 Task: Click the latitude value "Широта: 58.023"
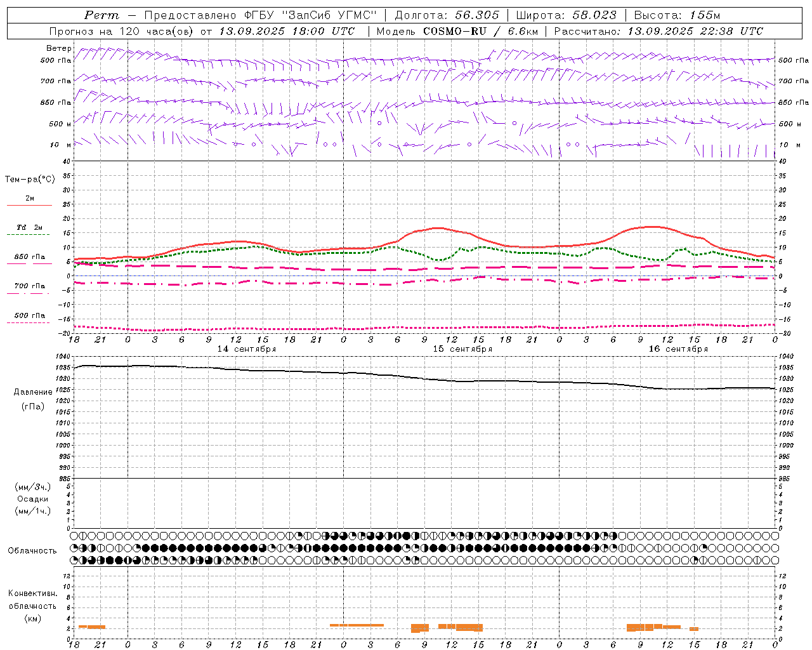pos(566,15)
